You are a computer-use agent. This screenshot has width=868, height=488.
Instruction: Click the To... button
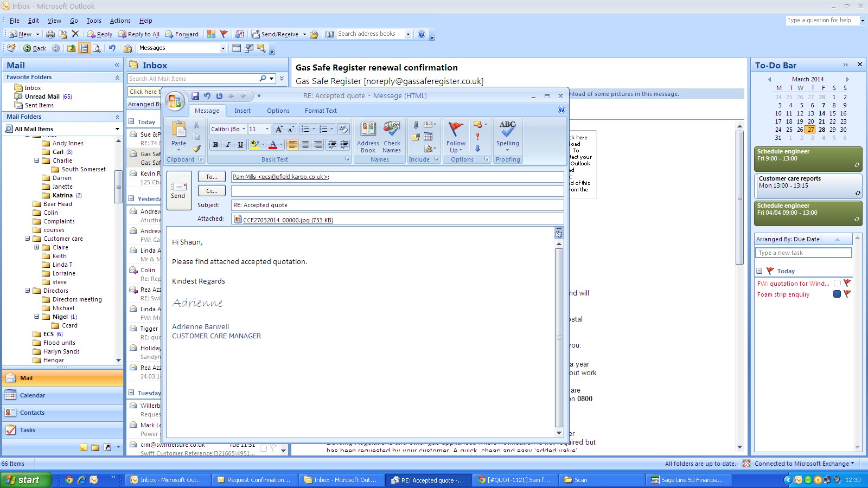tap(212, 177)
